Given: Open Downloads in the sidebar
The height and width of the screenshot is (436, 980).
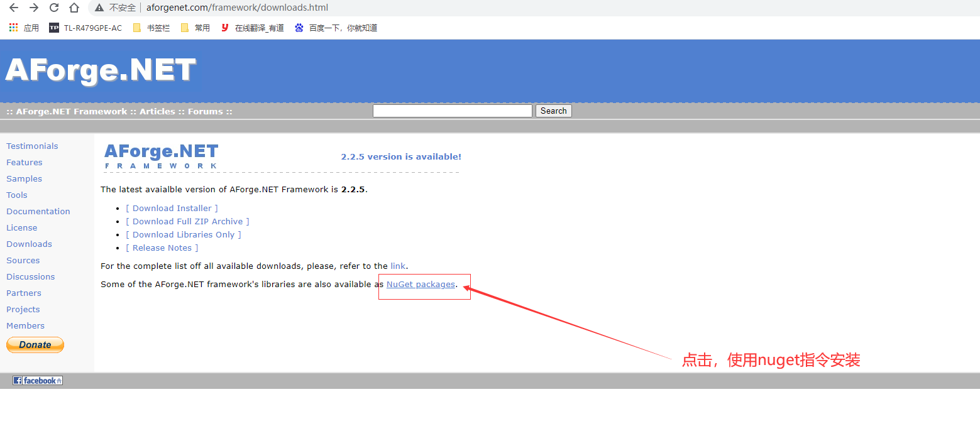Looking at the screenshot, I should [x=29, y=244].
